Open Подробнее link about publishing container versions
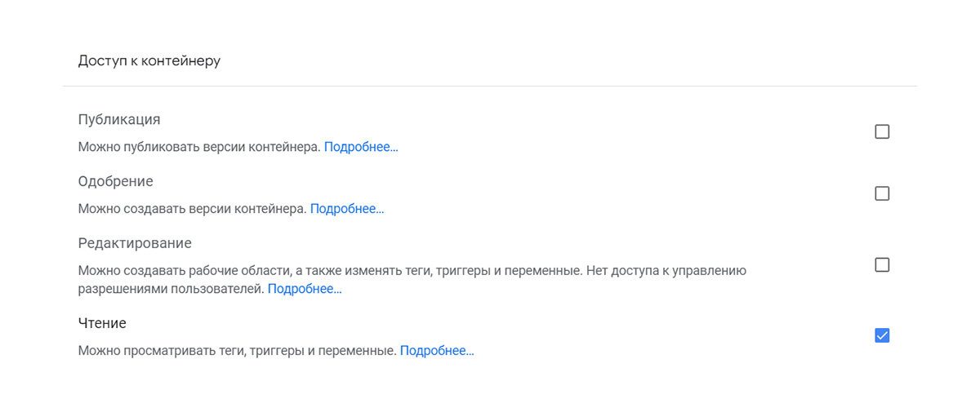This screenshot has height=408, width=980. click(x=361, y=148)
